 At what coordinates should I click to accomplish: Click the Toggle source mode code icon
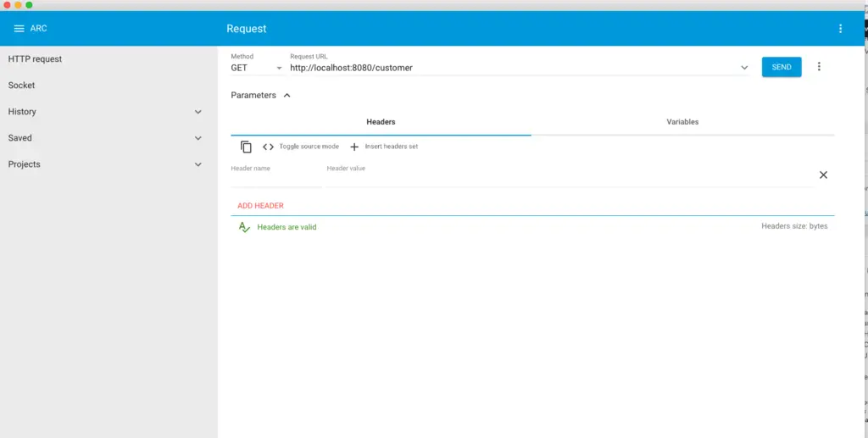pyautogui.click(x=268, y=147)
